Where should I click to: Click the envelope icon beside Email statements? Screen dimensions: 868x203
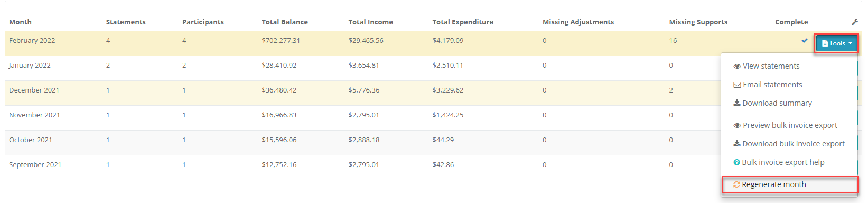(x=737, y=85)
